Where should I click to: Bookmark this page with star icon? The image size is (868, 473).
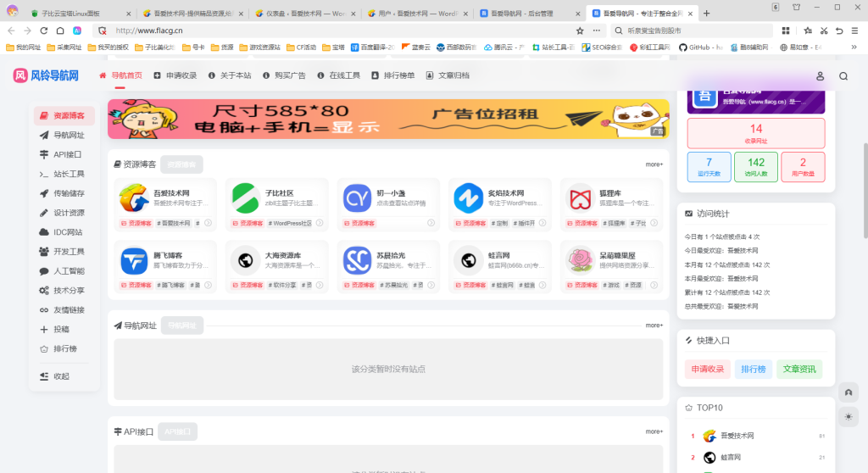[x=580, y=31]
